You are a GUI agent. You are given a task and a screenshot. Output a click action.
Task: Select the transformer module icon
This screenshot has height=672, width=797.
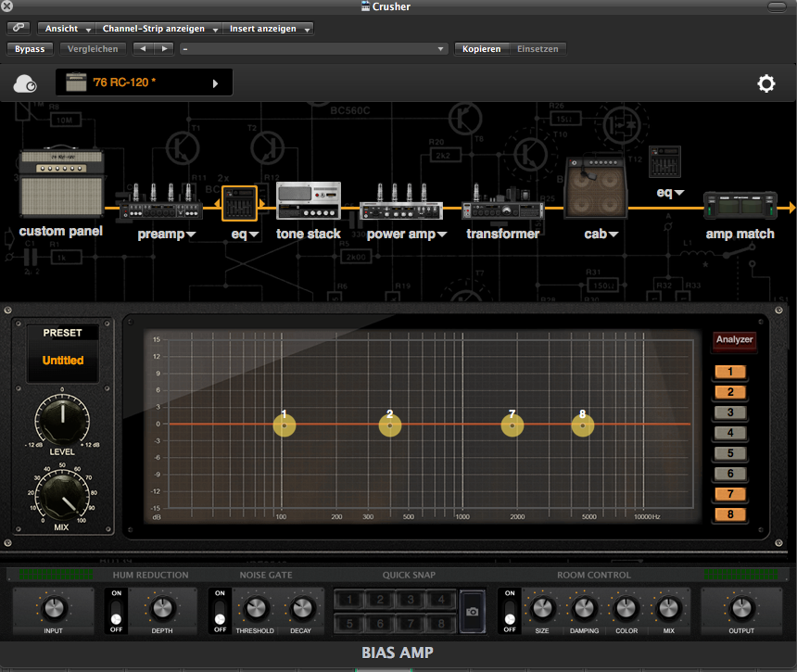502,202
